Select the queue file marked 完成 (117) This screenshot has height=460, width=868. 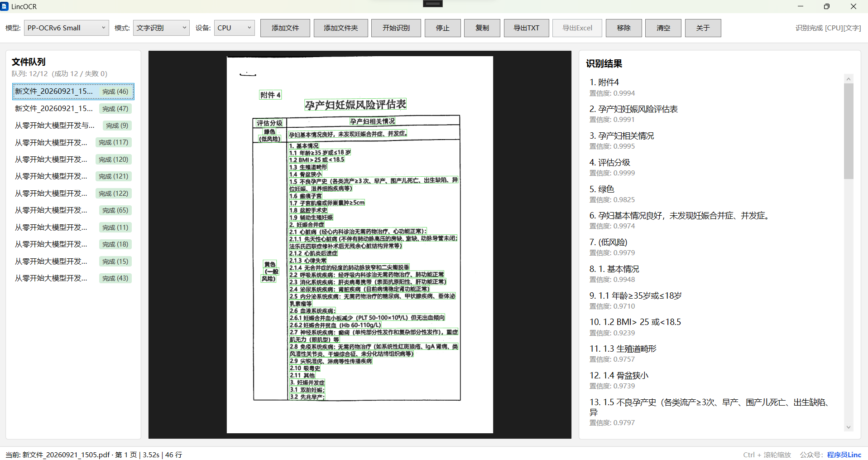[x=73, y=142]
